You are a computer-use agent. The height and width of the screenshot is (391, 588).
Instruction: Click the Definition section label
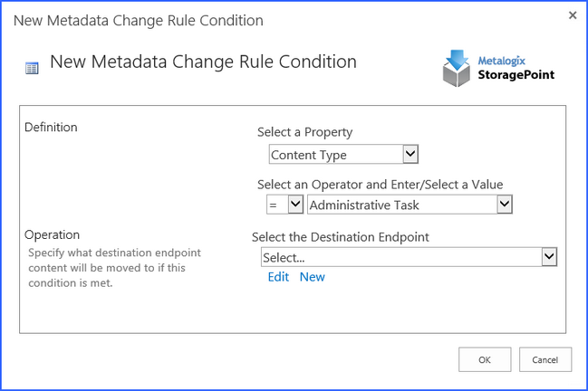point(51,127)
